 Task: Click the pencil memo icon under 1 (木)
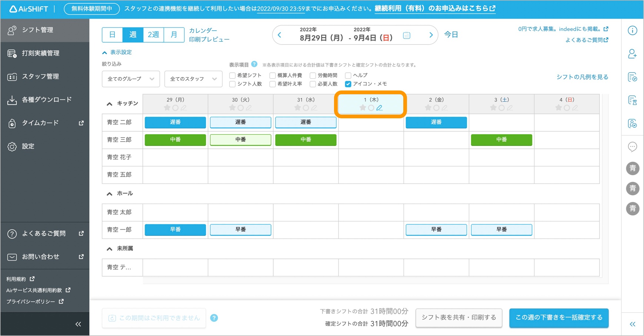(x=379, y=108)
